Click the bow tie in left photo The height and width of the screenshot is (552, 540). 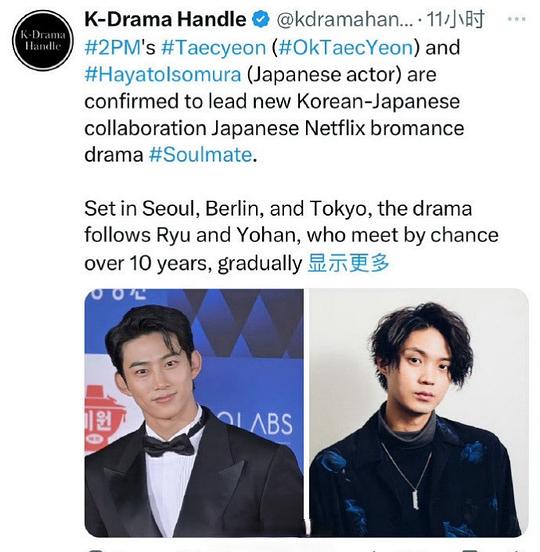click(169, 446)
